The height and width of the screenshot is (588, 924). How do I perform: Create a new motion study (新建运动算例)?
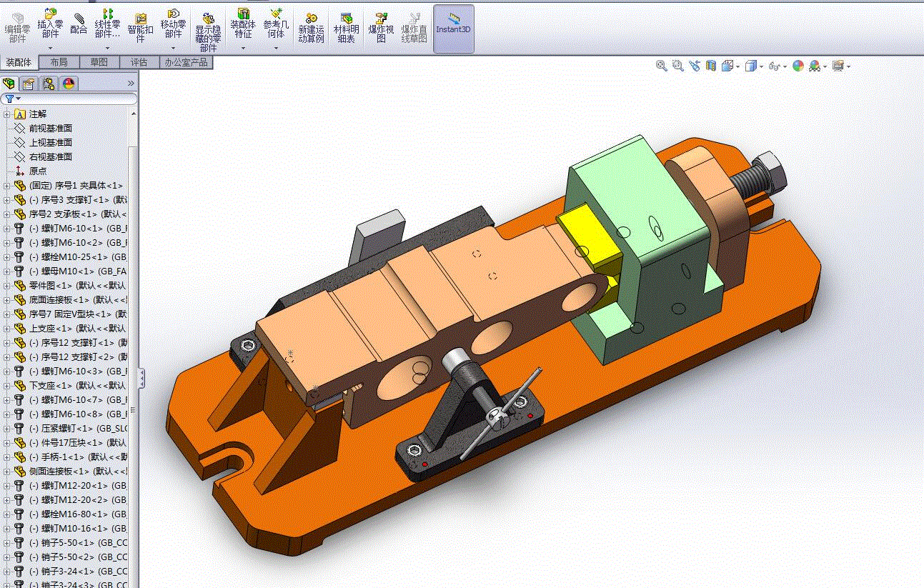[311, 29]
